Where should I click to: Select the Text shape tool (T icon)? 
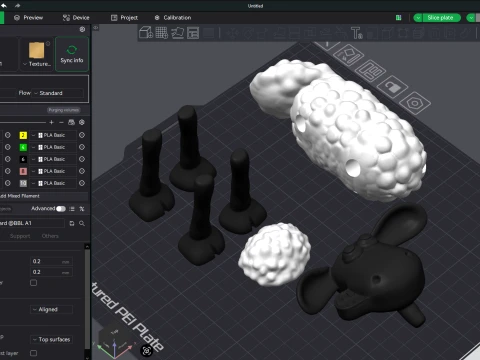[x=357, y=33]
